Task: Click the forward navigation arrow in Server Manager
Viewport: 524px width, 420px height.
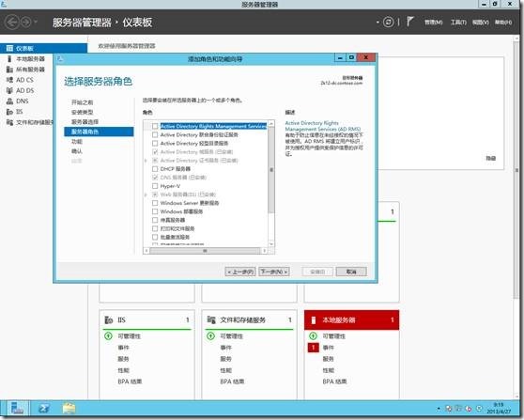Action: 25,23
